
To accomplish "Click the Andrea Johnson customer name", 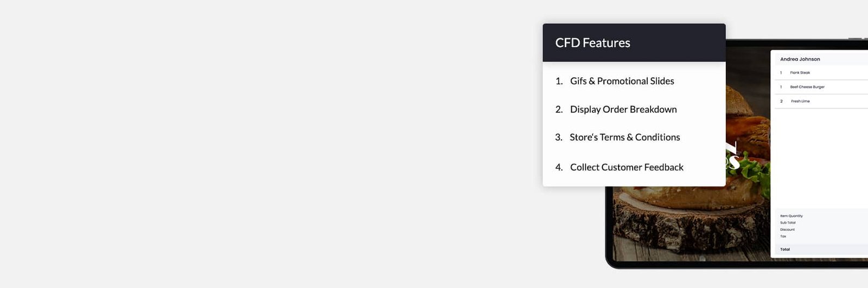I will pos(800,59).
